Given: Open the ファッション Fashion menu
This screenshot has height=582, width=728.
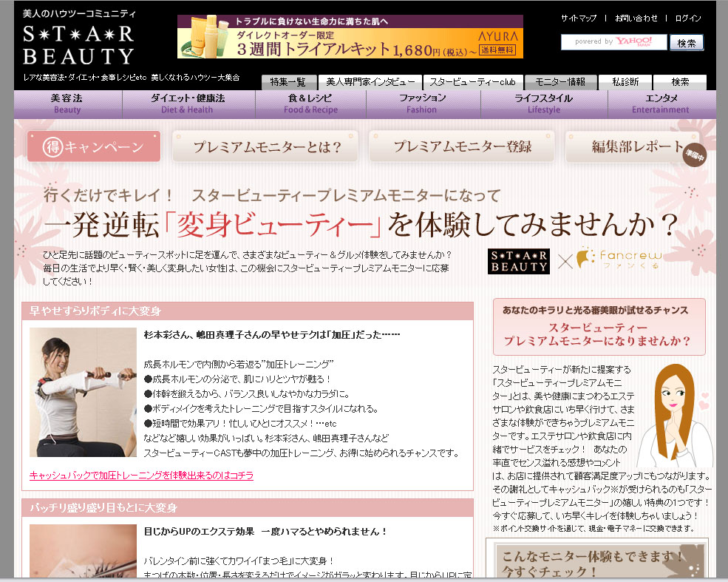Looking at the screenshot, I should pos(423,104).
